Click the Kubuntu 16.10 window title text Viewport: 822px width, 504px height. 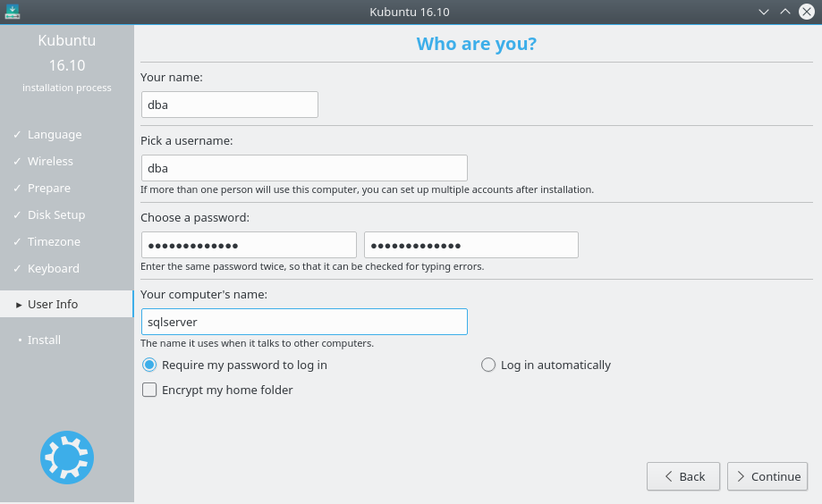coord(410,12)
